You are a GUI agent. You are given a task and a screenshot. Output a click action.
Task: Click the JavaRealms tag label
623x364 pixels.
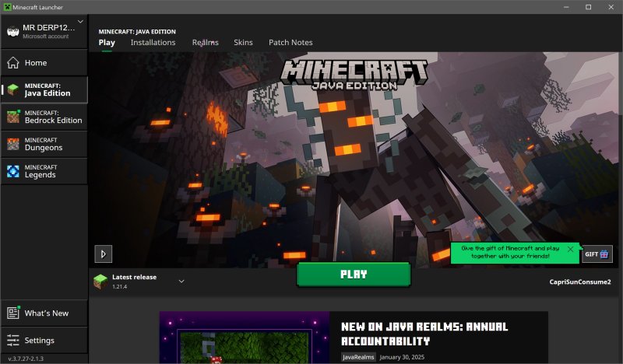(x=358, y=357)
